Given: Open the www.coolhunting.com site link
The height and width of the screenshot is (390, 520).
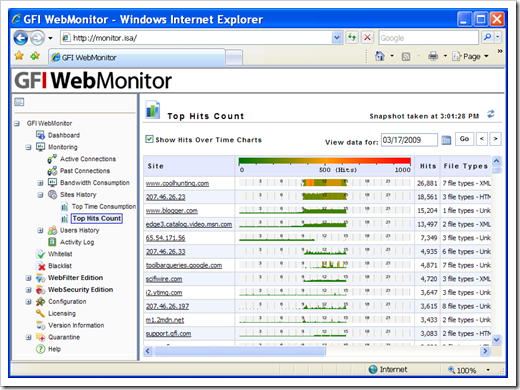Looking at the screenshot, I should [x=177, y=183].
